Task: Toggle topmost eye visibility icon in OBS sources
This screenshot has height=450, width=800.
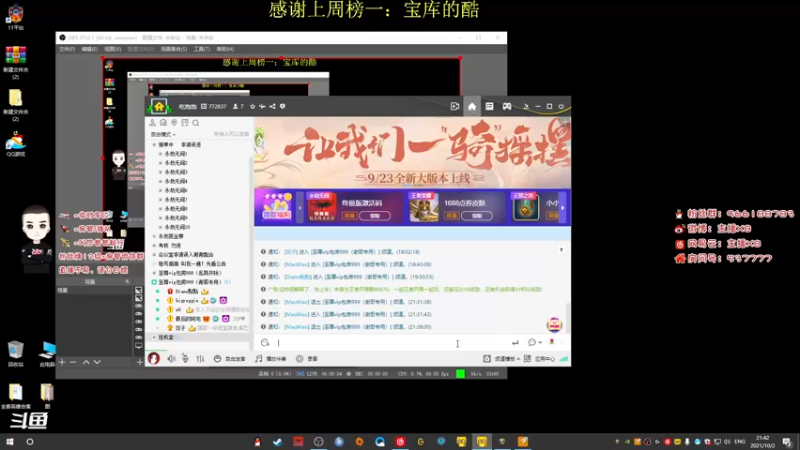Action: [139, 306]
